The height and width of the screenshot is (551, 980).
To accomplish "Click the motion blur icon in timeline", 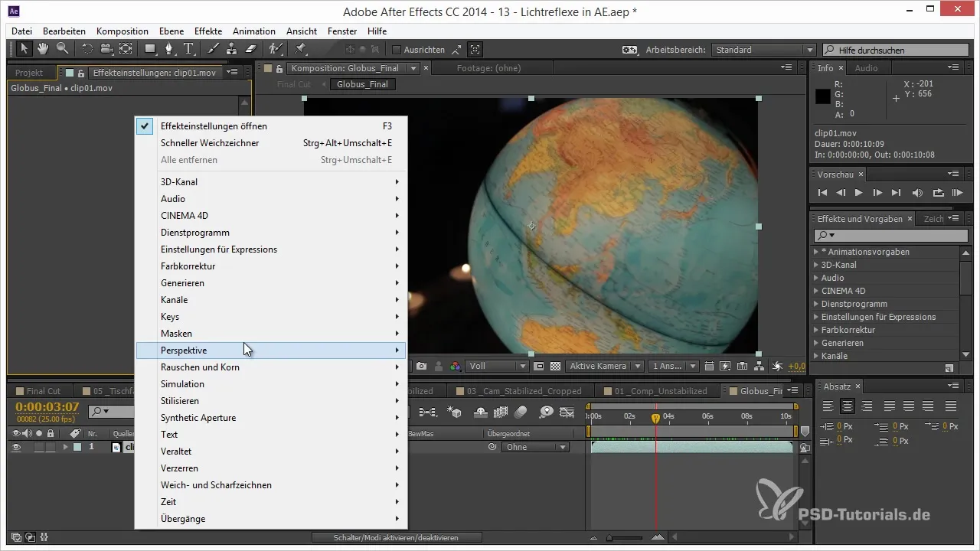I will click(x=521, y=412).
